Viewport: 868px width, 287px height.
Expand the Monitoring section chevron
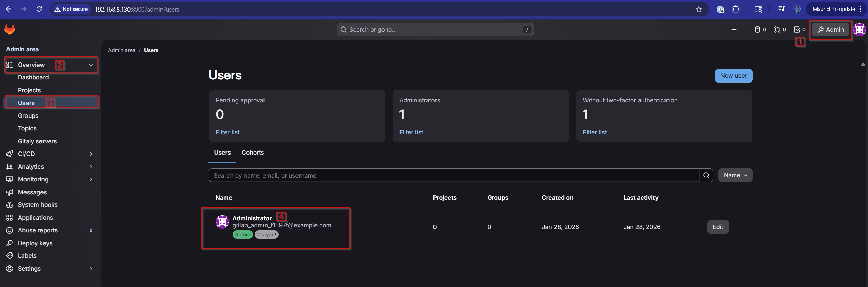[x=91, y=179]
